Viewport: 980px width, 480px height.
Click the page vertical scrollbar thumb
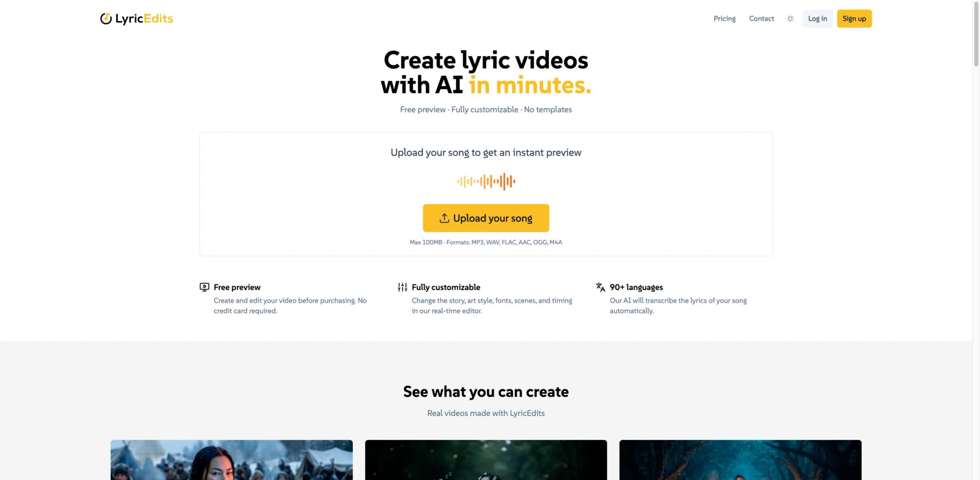point(976,33)
